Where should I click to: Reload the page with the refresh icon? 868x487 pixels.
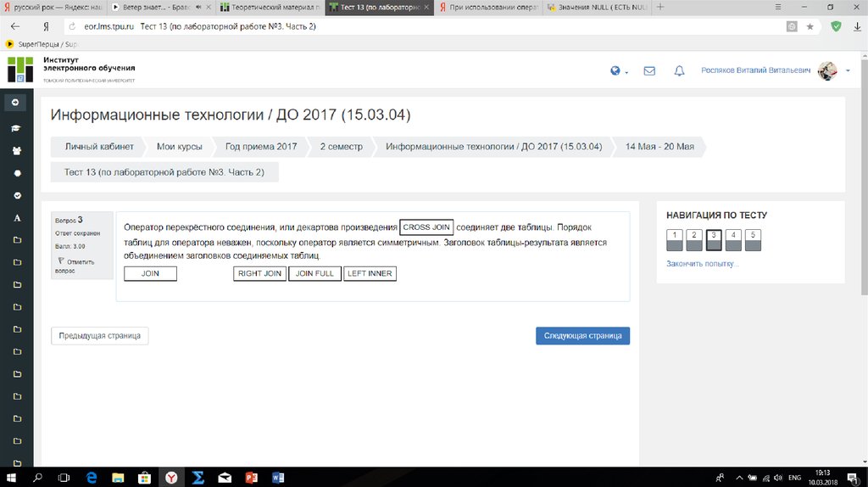pos(72,26)
